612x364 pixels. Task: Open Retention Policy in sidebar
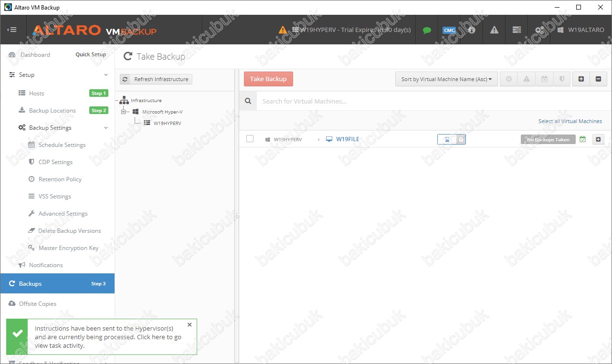(x=60, y=179)
